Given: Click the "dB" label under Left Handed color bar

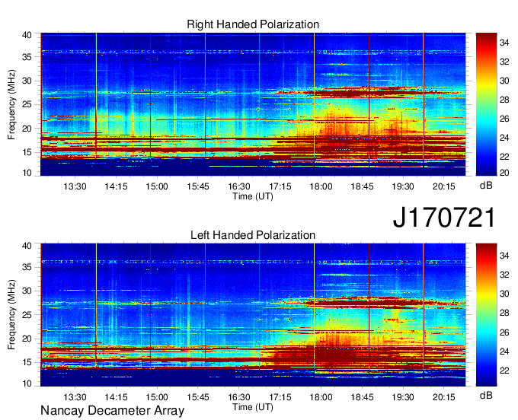Looking at the screenshot, I should click(486, 395).
